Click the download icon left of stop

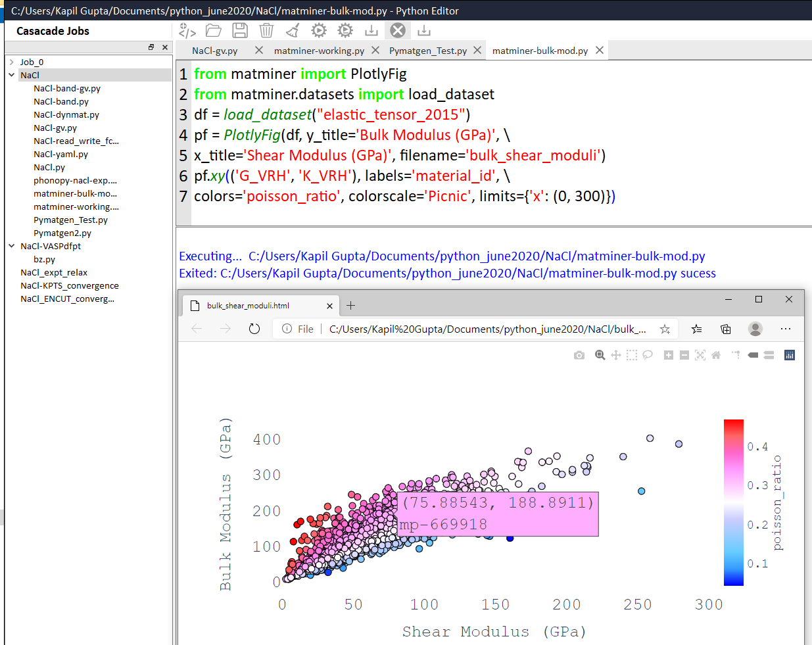coord(371,30)
